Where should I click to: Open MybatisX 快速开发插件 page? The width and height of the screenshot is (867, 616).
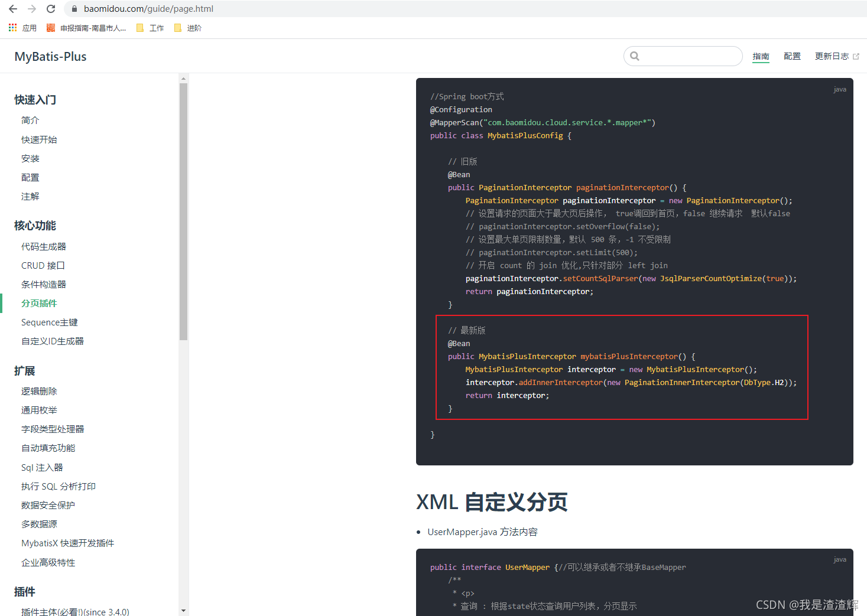[68, 543]
